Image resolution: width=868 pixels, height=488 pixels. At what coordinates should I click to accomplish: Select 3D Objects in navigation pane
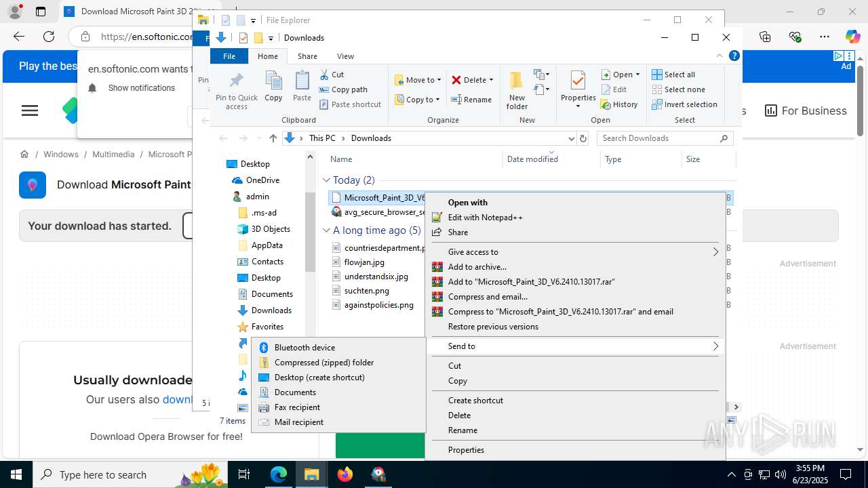point(271,229)
